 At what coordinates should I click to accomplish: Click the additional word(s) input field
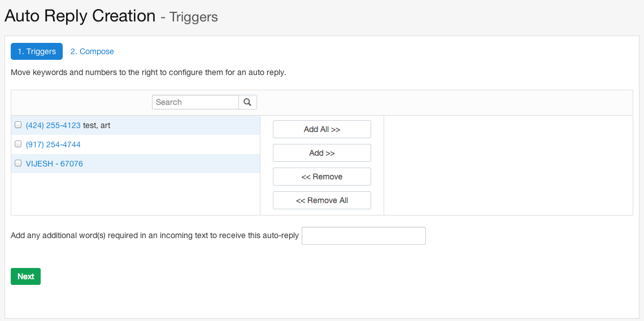coord(363,236)
